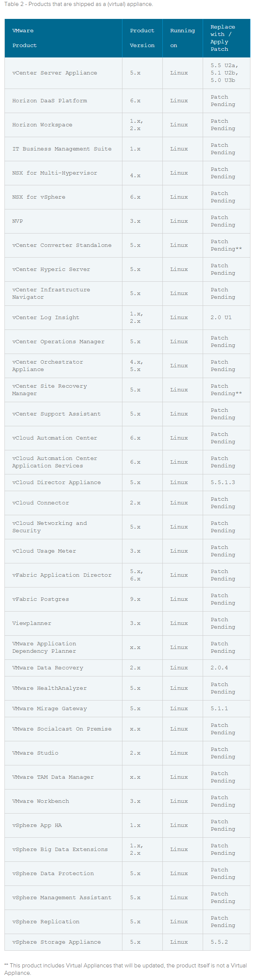The height and width of the screenshot is (980, 253).
Task: Select the vCenter Server Appliance row name
Action: click(x=54, y=73)
